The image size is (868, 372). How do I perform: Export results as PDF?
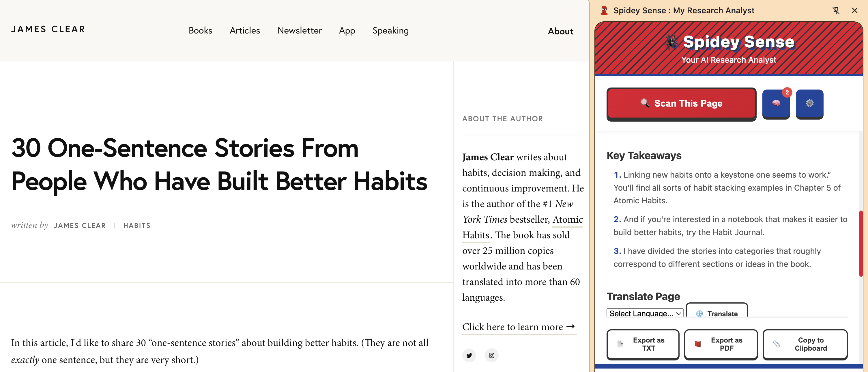721,344
